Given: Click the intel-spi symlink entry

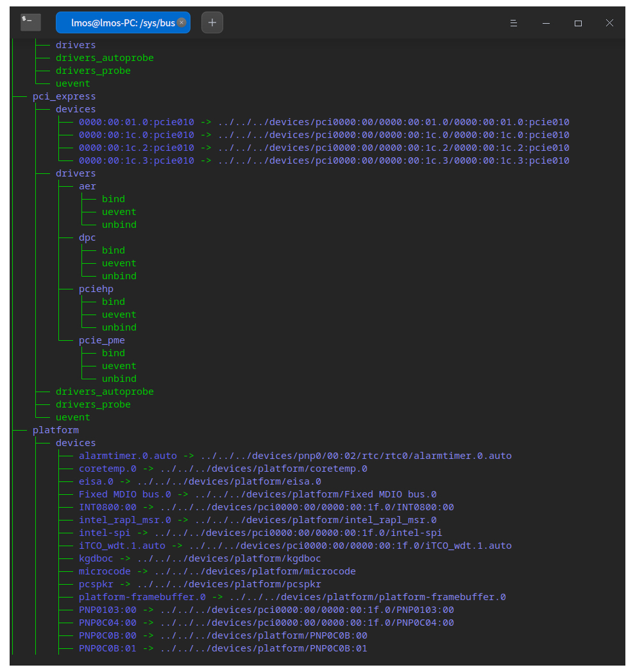Looking at the screenshot, I should pos(105,533).
